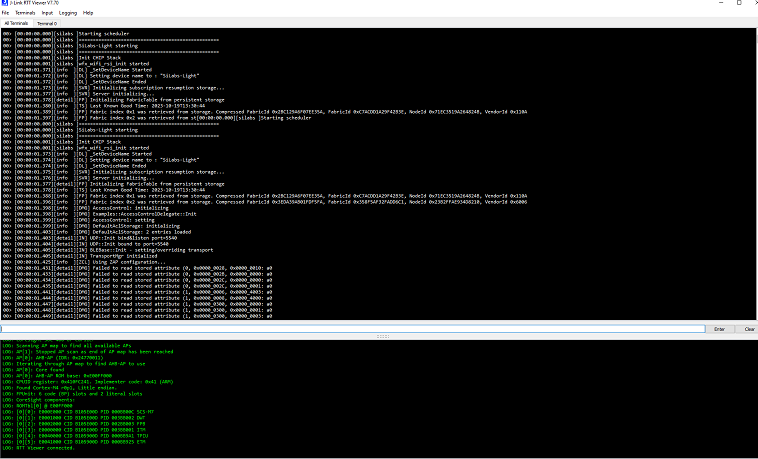Select the 'ROMTbl[0]' log line
This screenshot has height=459, width=758.
(x=37, y=406)
